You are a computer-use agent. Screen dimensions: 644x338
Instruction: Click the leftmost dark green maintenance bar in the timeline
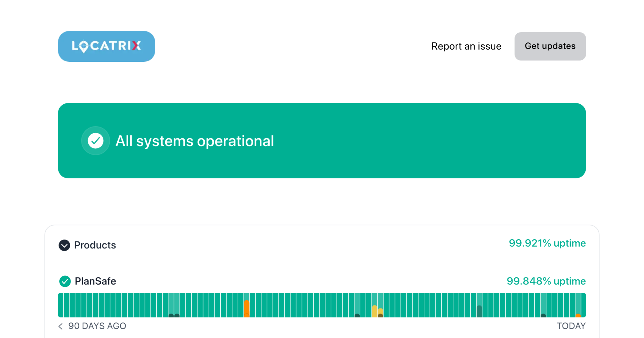tap(171, 315)
